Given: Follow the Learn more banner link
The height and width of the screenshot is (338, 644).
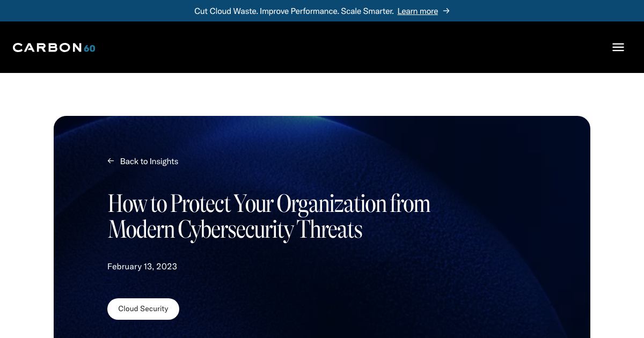Looking at the screenshot, I should [418, 11].
